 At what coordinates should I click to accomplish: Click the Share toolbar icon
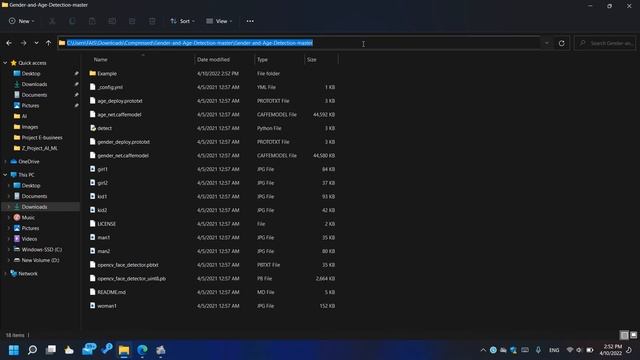(132, 21)
